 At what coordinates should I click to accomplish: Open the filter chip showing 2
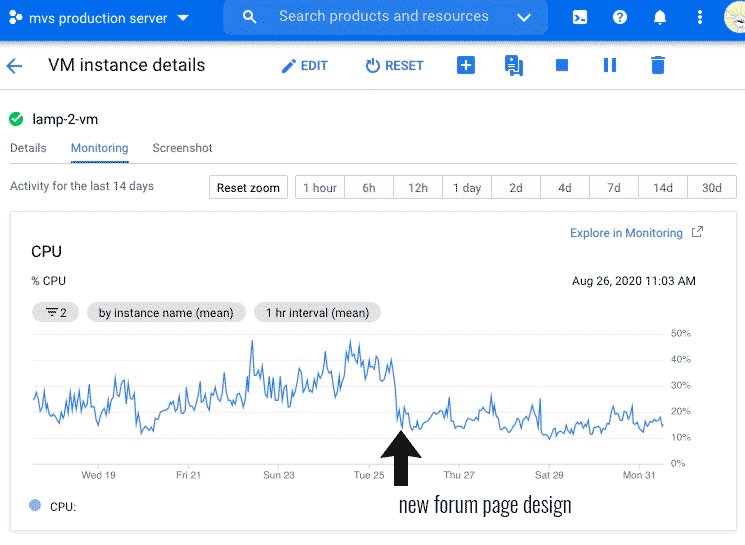[x=56, y=313]
